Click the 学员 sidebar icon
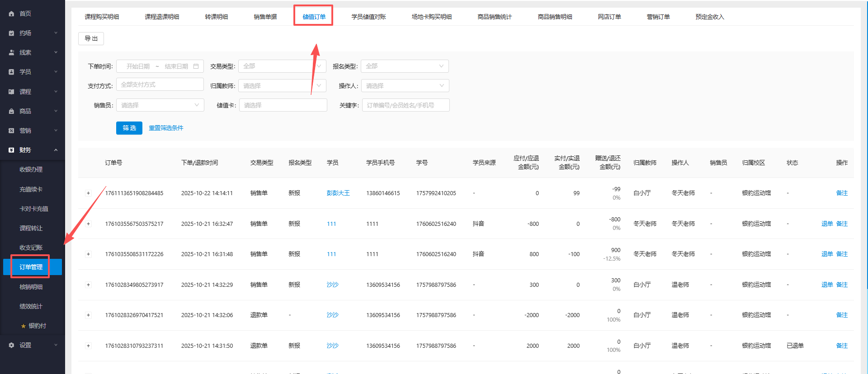The image size is (868, 374). tap(11, 72)
